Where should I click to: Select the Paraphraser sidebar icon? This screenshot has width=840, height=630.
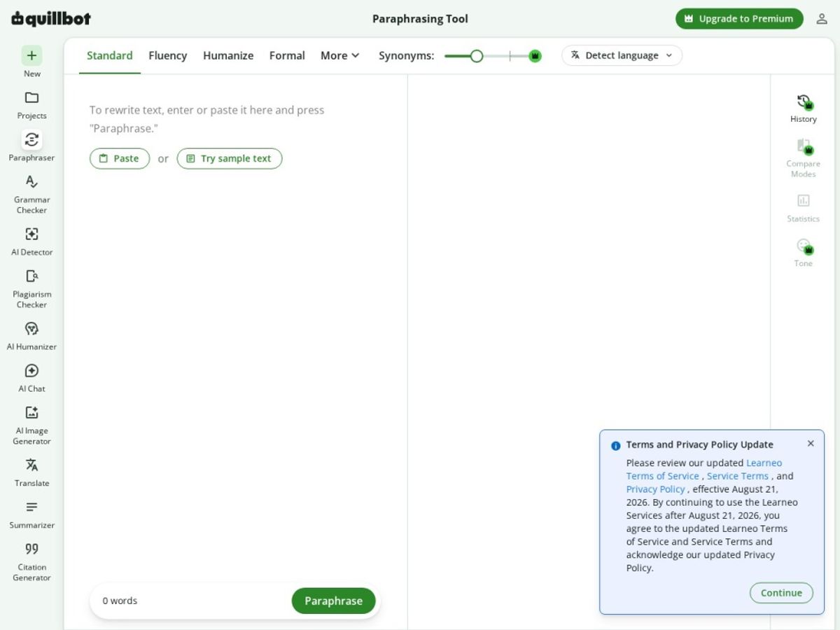[x=31, y=139]
